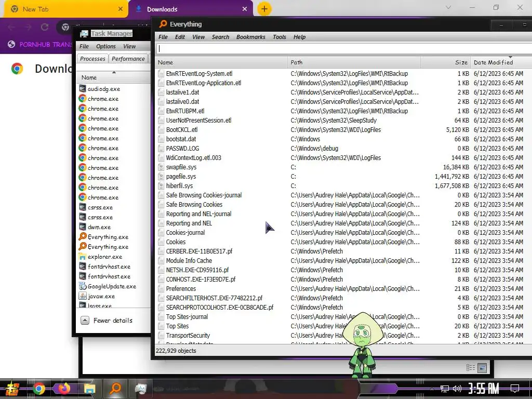Open the Bookmarks menu in Everything
This screenshot has width=532, height=399.
(x=251, y=37)
